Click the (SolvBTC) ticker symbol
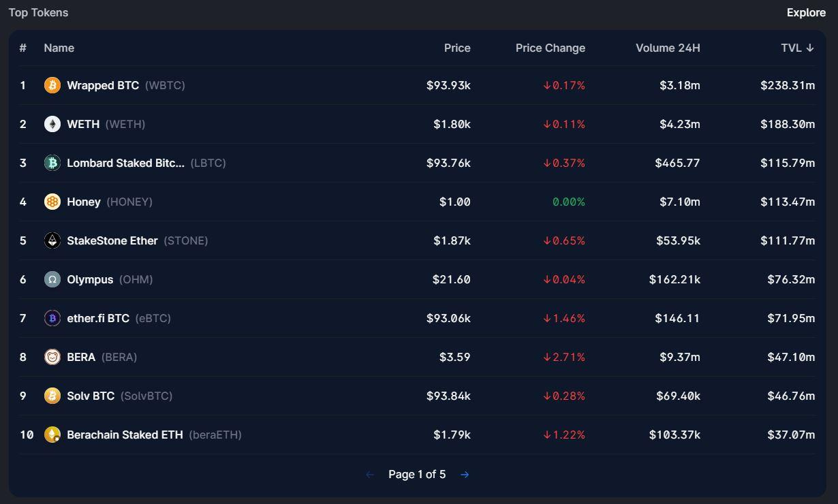Viewport: 838px width, 504px height. 146,396
